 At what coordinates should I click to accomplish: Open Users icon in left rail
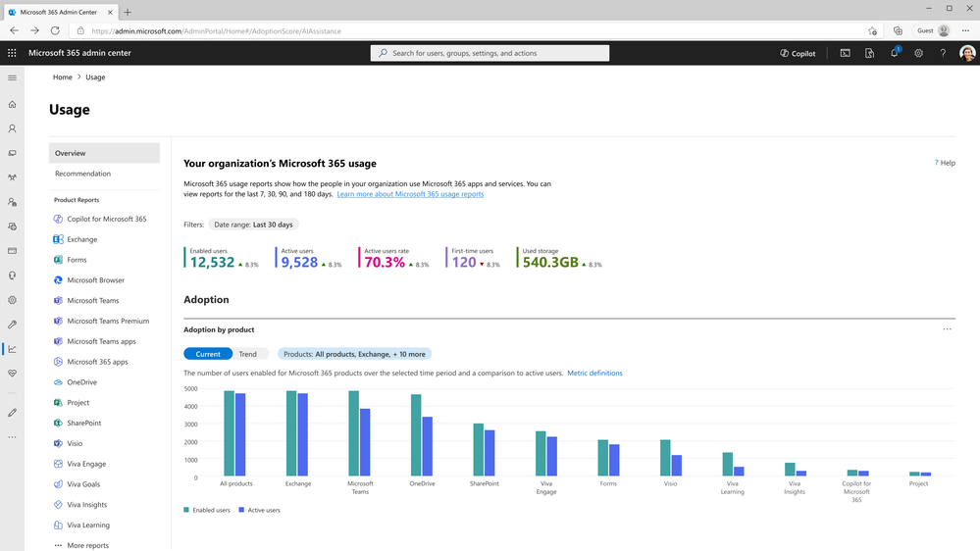[x=12, y=128]
